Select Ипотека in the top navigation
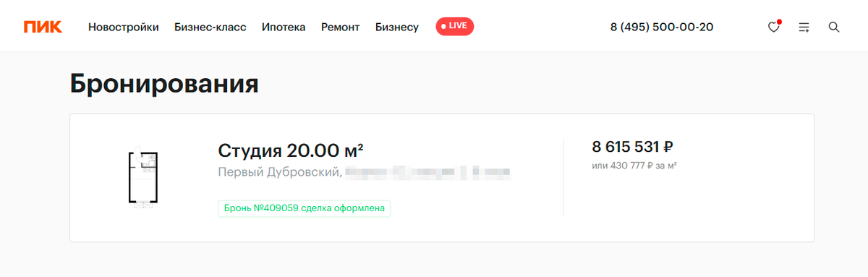 (284, 27)
